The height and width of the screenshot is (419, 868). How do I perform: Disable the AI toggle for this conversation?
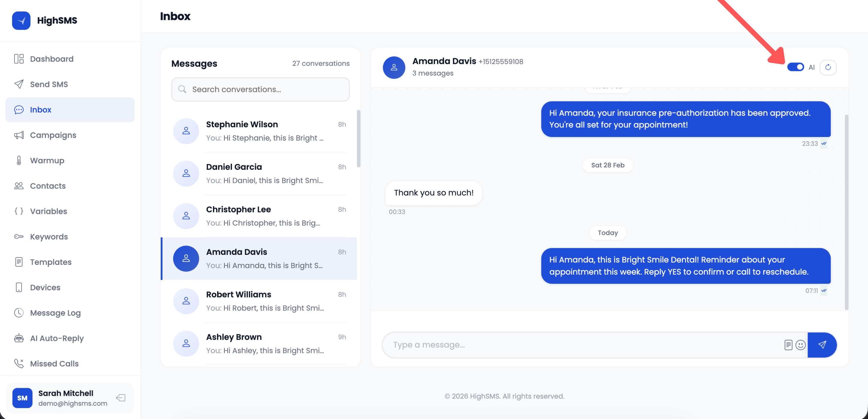click(x=796, y=67)
